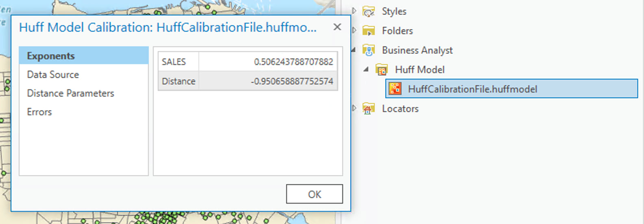Viewport: 644px width, 224px height.
Task: Click the Business Analyst icon
Action: [x=368, y=50]
